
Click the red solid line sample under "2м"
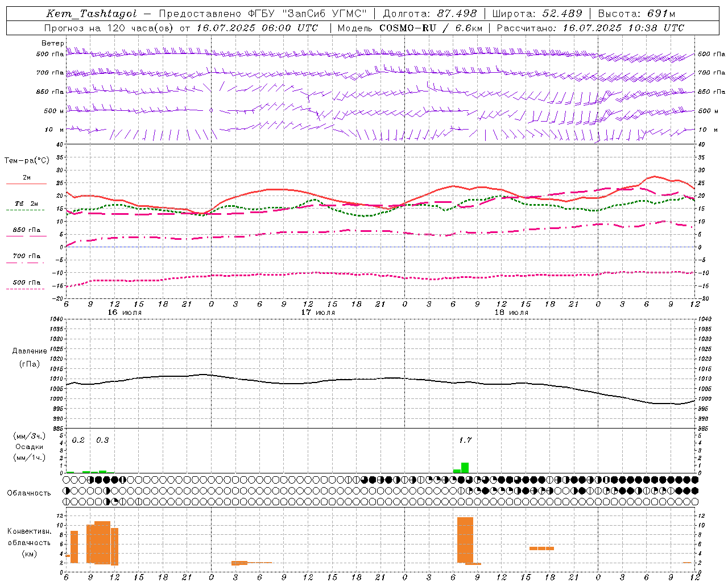coord(26,184)
